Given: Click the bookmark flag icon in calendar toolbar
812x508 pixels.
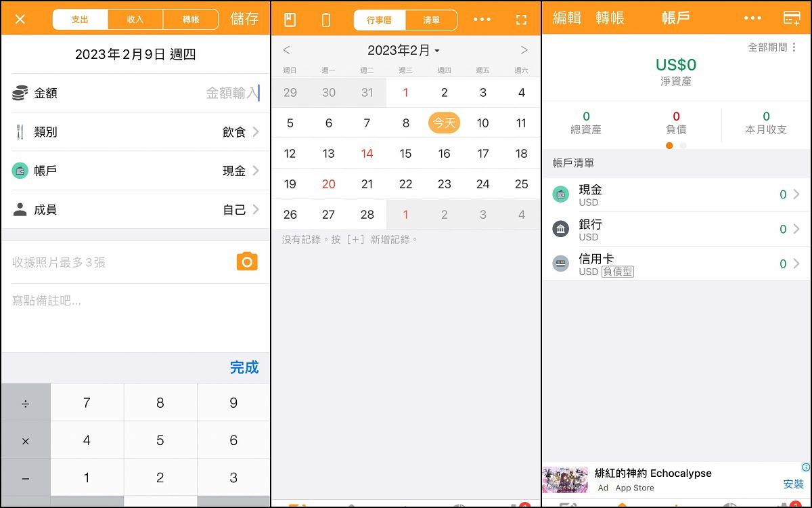Looking at the screenshot, I should coord(290,20).
